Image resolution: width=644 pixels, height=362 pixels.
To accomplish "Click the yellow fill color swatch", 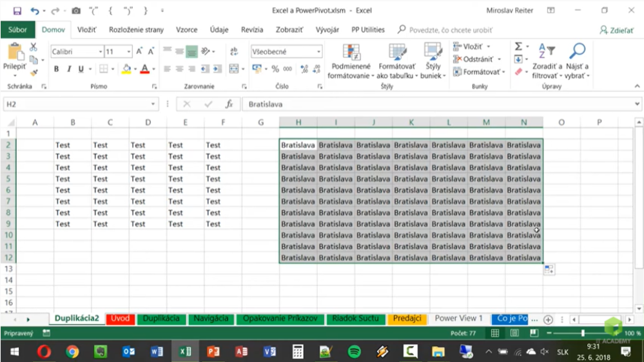I will click(126, 69).
